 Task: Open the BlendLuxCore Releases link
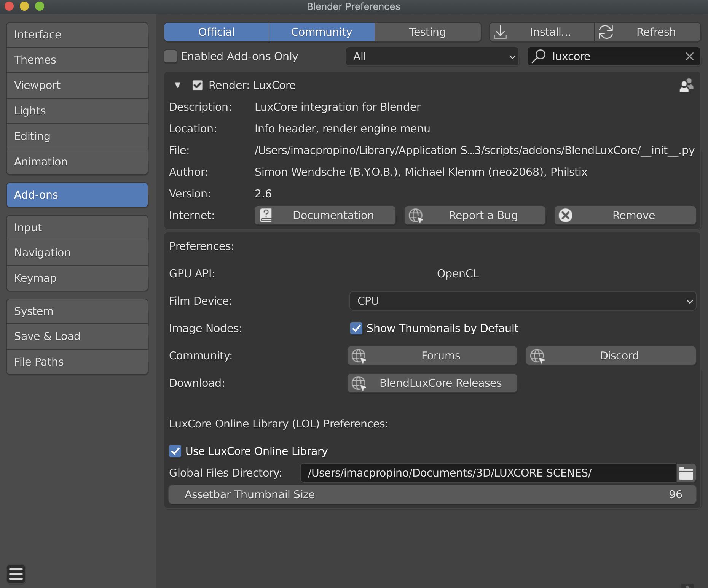pos(432,383)
